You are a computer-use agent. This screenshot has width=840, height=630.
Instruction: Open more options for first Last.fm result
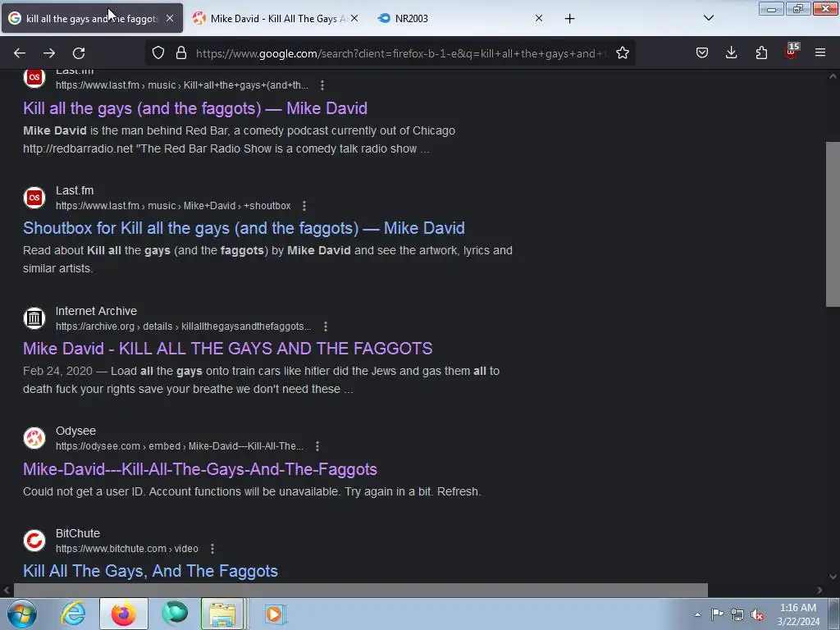pyautogui.click(x=322, y=85)
